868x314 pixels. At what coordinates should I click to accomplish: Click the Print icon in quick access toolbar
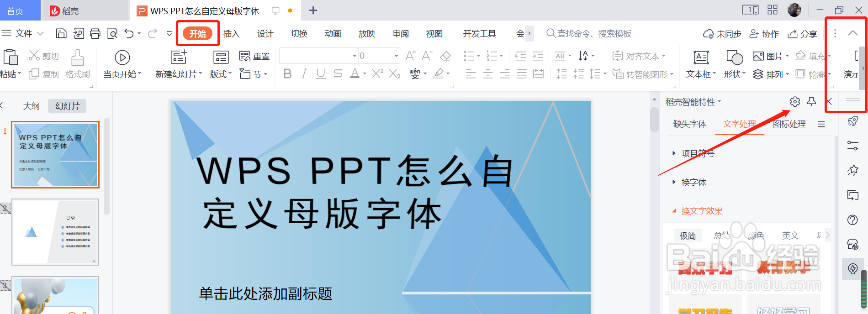(x=95, y=33)
